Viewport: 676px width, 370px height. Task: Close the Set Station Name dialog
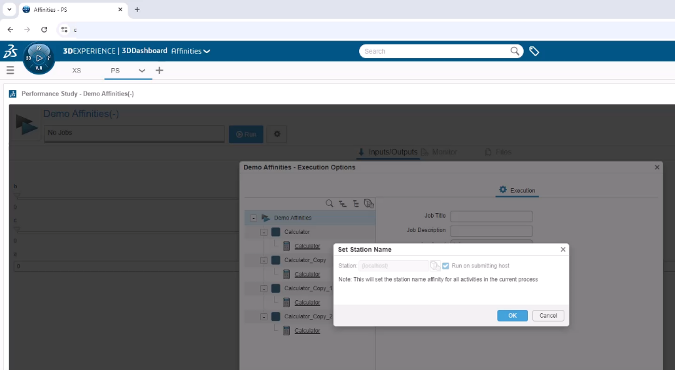click(x=563, y=250)
